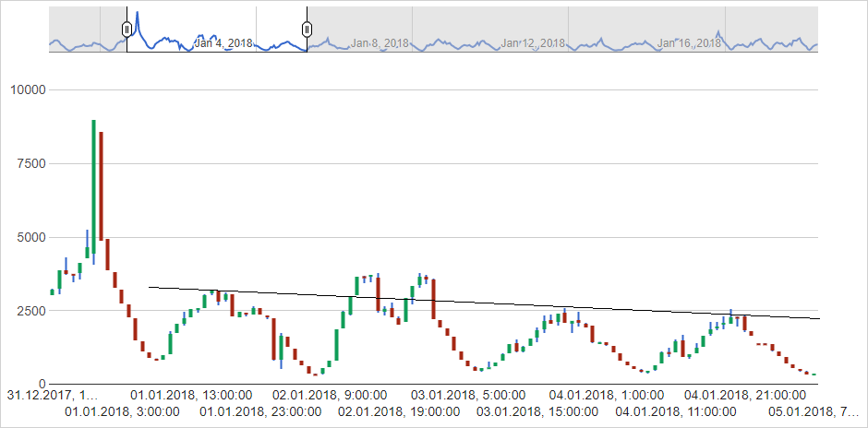Click the selected blue range in overview chart
Viewport: 868px width, 428px height.
[x=217, y=30]
